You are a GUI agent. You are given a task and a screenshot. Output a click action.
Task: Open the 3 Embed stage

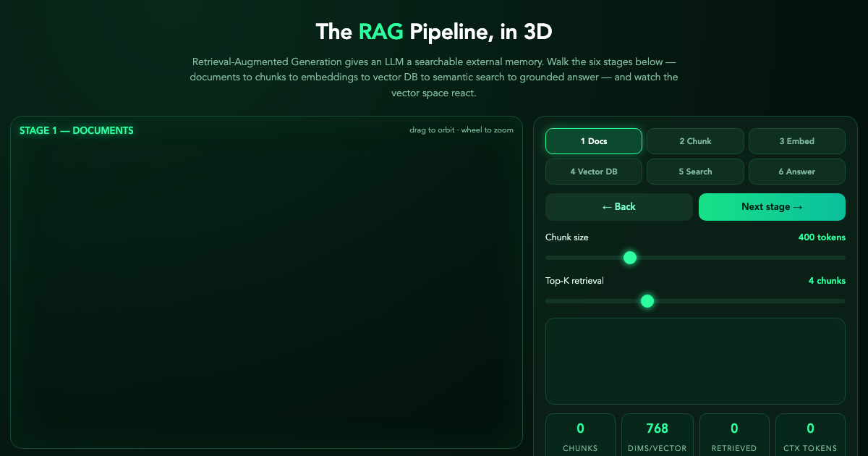(x=796, y=141)
